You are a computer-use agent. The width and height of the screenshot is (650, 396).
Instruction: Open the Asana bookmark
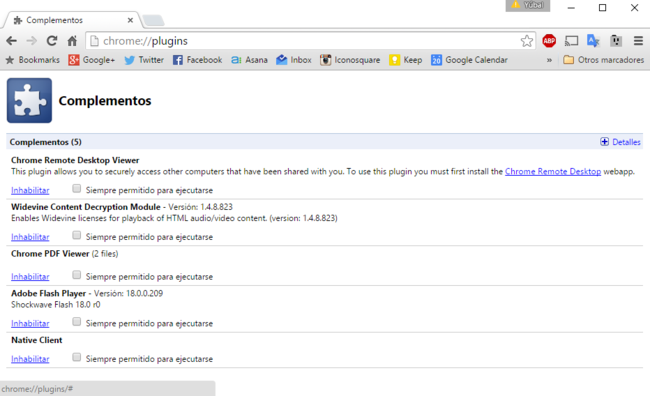pos(249,60)
